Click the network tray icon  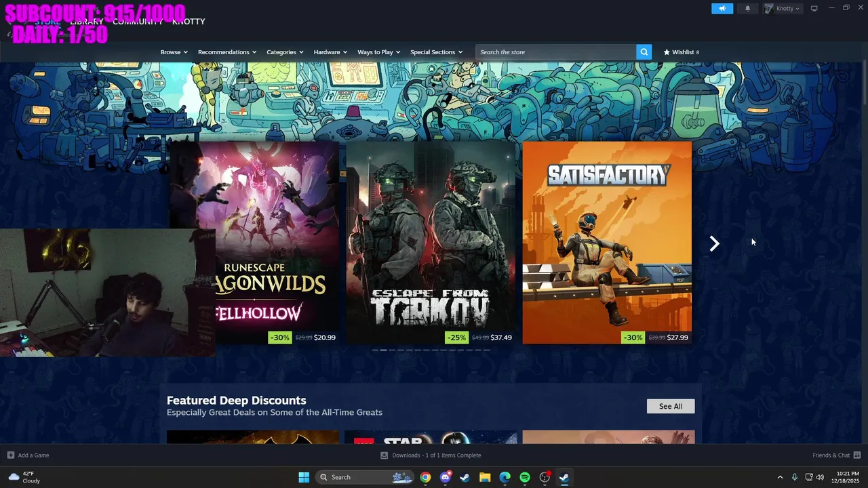(x=809, y=477)
